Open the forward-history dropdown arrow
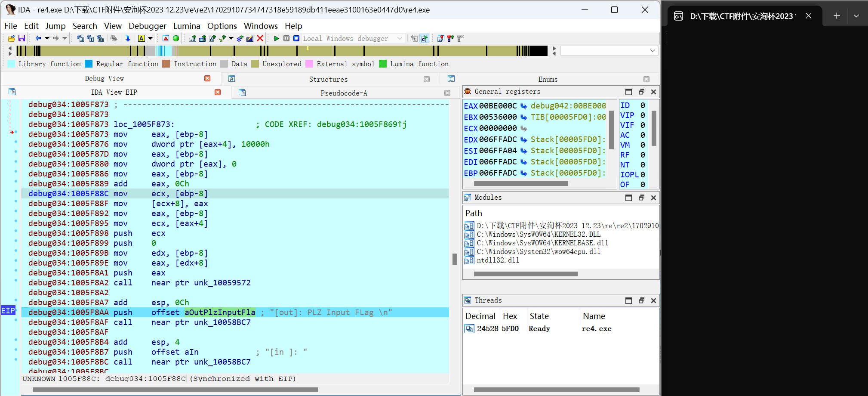 65,38
